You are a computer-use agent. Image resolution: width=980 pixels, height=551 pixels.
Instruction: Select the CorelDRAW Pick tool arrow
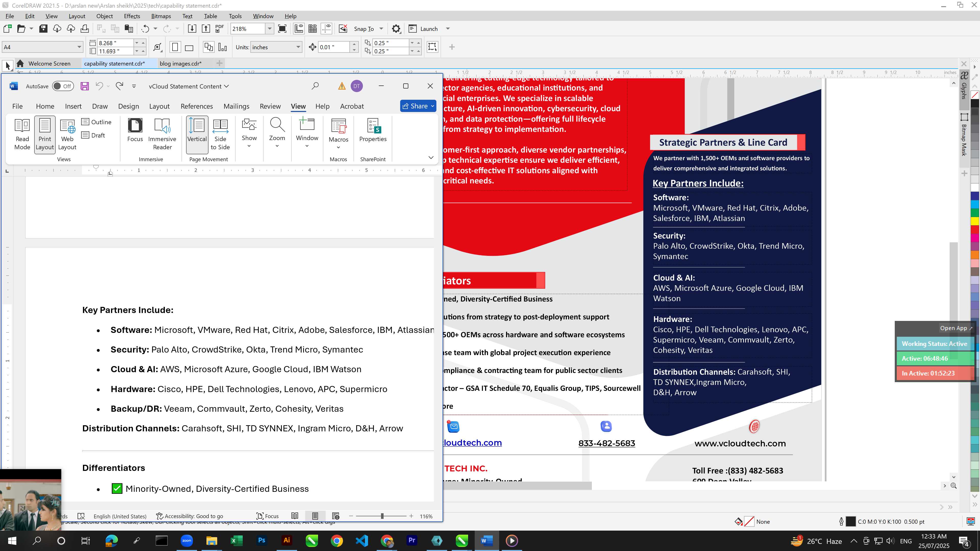[8, 65]
